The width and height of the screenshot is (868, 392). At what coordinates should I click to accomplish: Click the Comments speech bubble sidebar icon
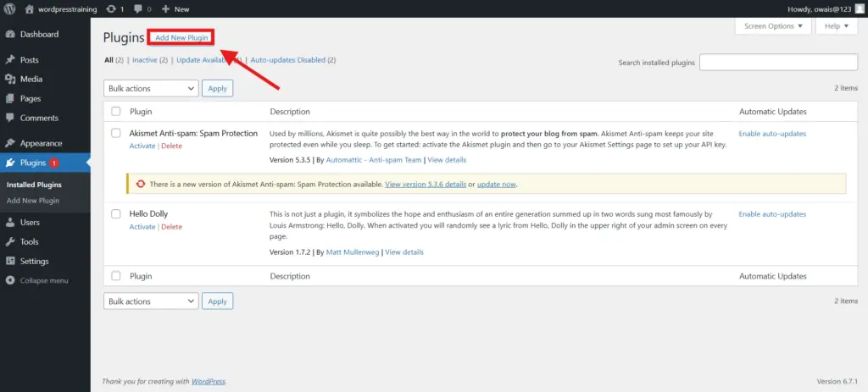tap(10, 118)
